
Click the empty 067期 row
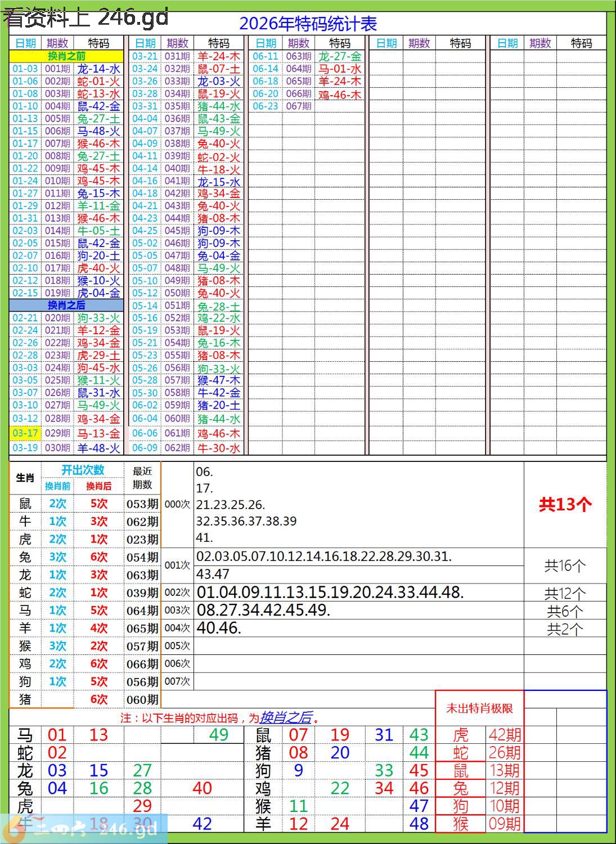(x=308, y=106)
